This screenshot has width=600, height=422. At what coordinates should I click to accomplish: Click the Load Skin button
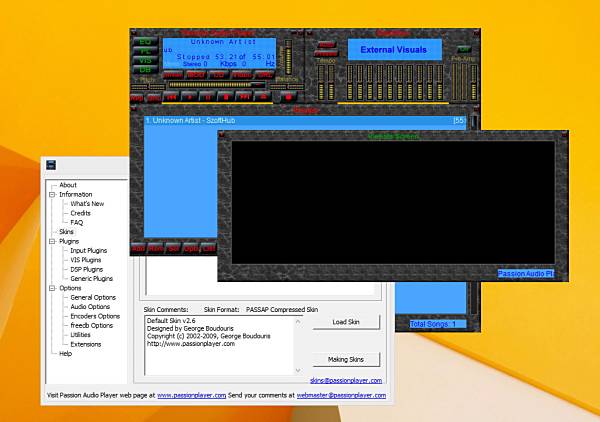[347, 322]
